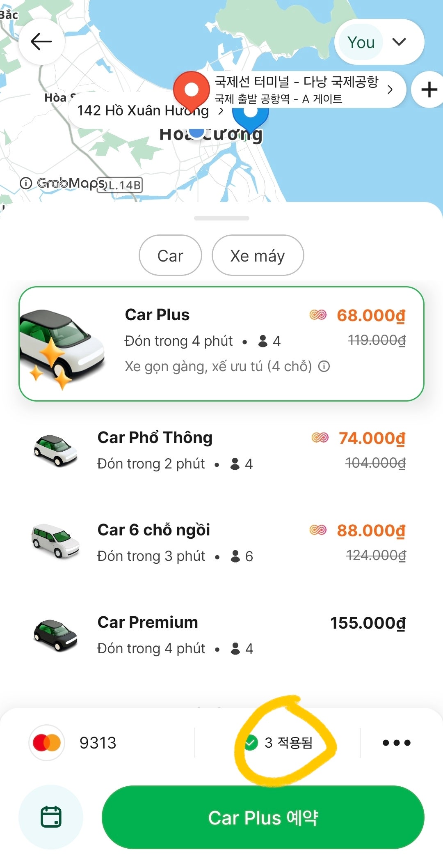Viewport: 443px width, 868px height.
Task: Tap the Car Plus info icon
Action: pyautogui.click(x=324, y=366)
